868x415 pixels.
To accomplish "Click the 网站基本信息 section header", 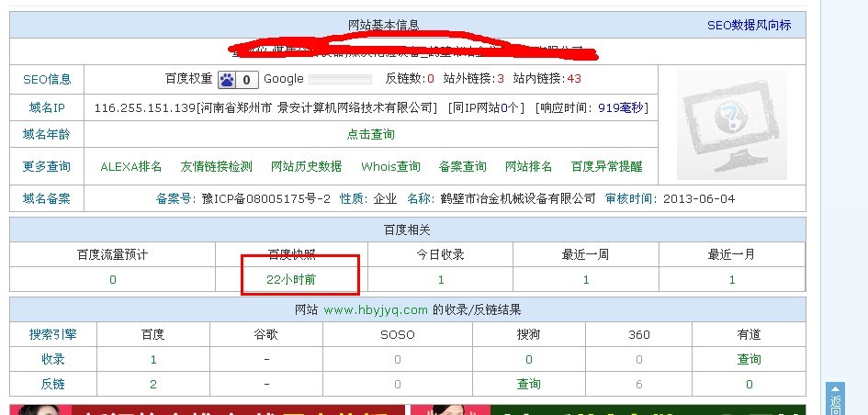I will coord(384,25).
